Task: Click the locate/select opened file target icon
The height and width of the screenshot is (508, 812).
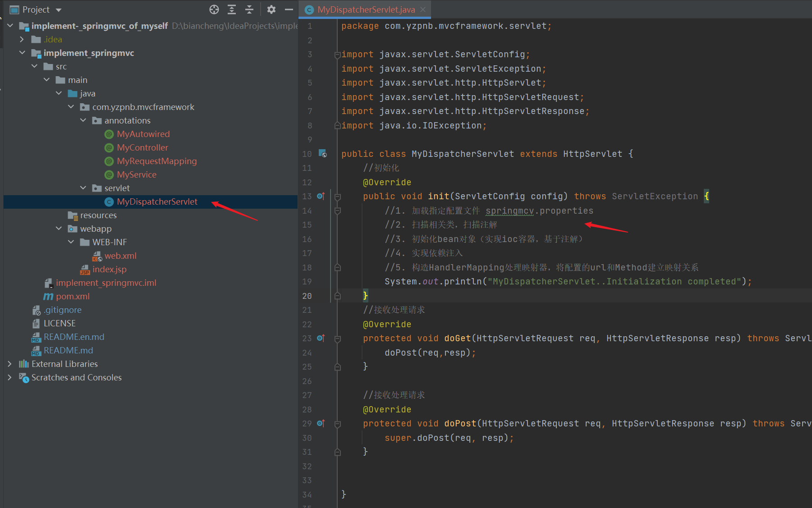Action: tap(214, 9)
